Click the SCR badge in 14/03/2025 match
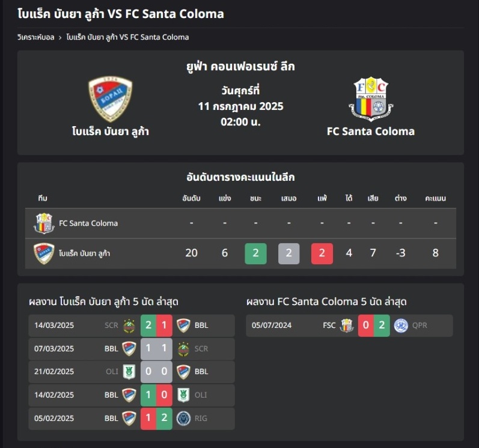The height and width of the screenshot is (448, 479). point(129,325)
